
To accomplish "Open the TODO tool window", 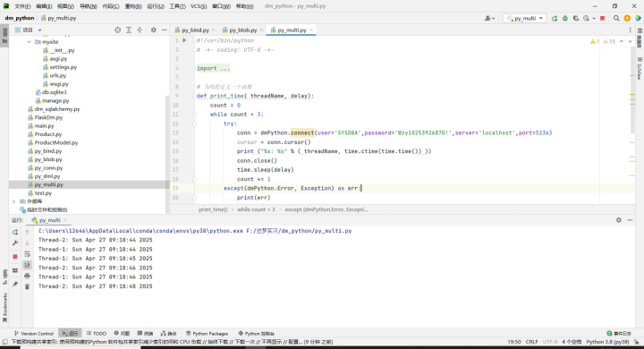I will [97, 334].
